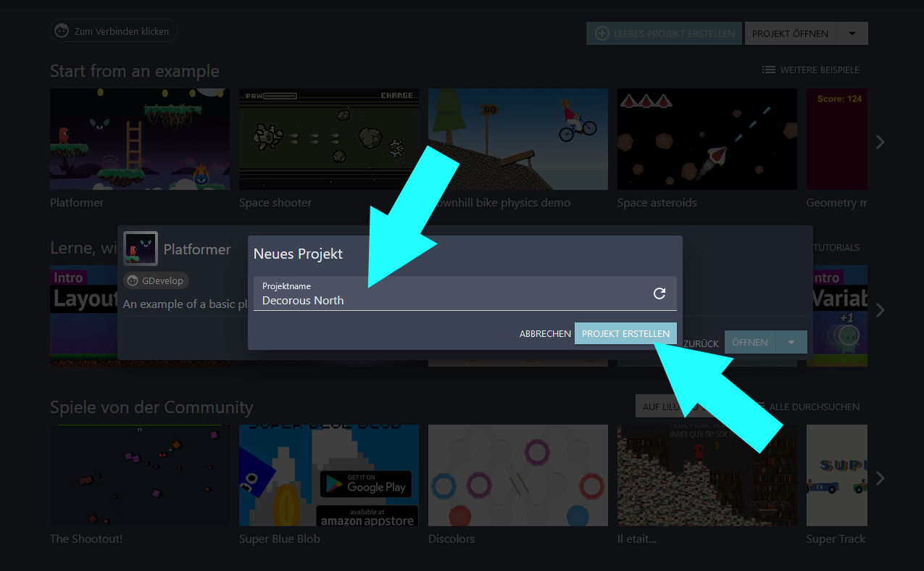Click the "Öffnen" button in the example dialog
The width and height of the screenshot is (924, 571).
[x=749, y=342]
